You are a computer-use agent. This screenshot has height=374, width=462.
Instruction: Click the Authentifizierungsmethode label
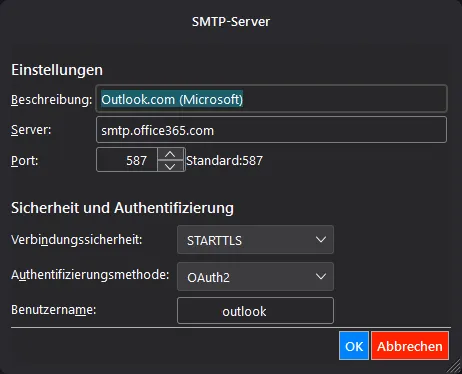[90, 275]
